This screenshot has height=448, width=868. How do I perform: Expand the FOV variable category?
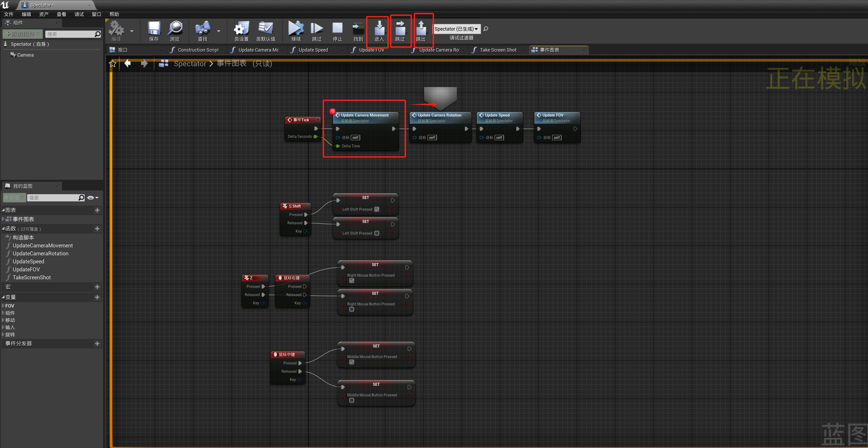coord(3,306)
